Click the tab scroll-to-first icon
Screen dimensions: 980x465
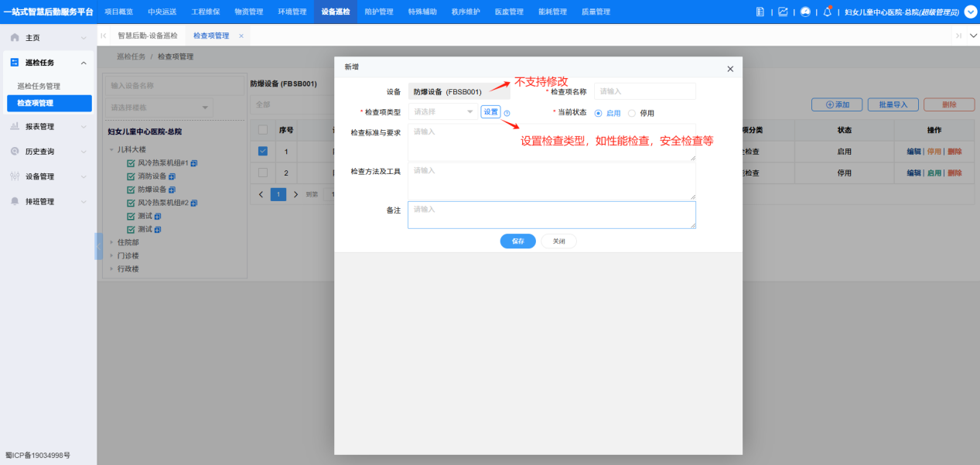click(x=104, y=36)
